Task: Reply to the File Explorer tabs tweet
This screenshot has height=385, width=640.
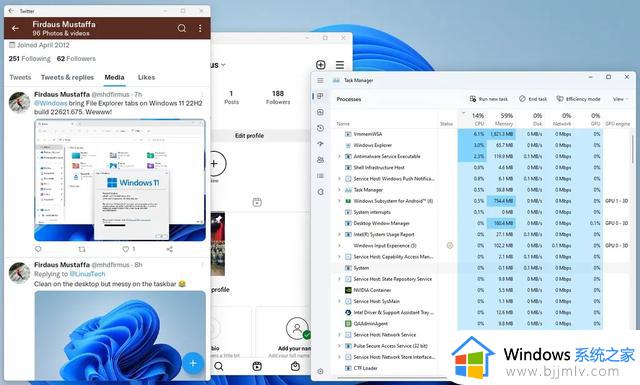Action: click(38, 249)
